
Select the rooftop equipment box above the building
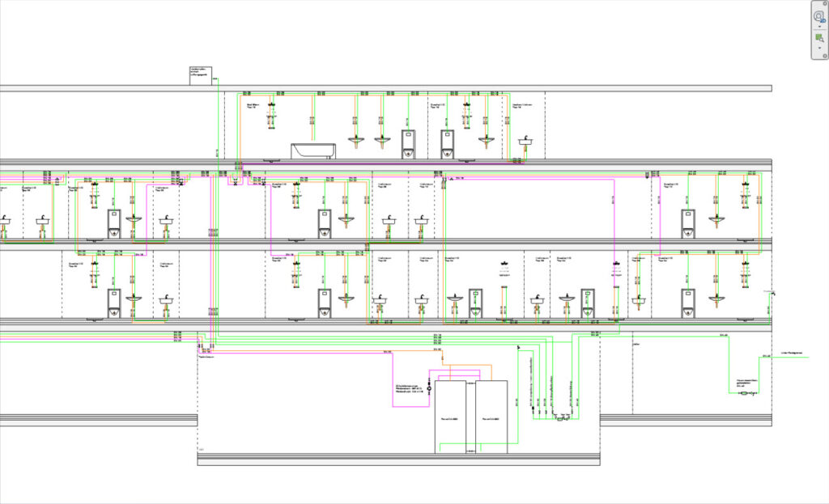[x=200, y=75]
